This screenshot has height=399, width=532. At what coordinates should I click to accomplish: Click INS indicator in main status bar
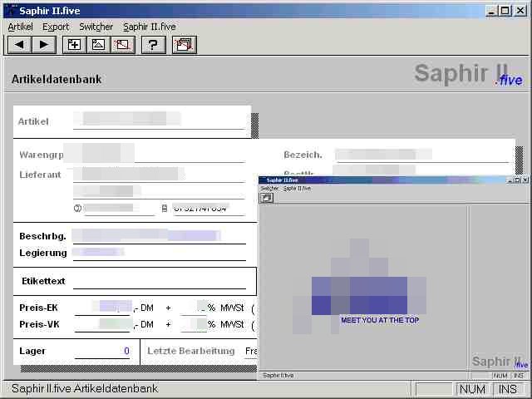[x=508, y=389]
